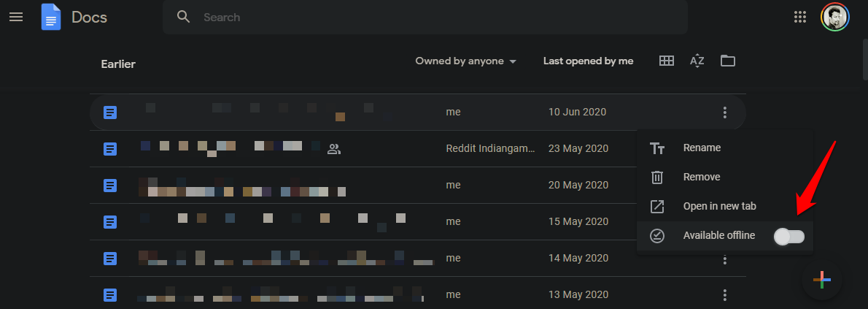Click the colorful plus new document button
The image size is (868, 309).
[822, 281]
